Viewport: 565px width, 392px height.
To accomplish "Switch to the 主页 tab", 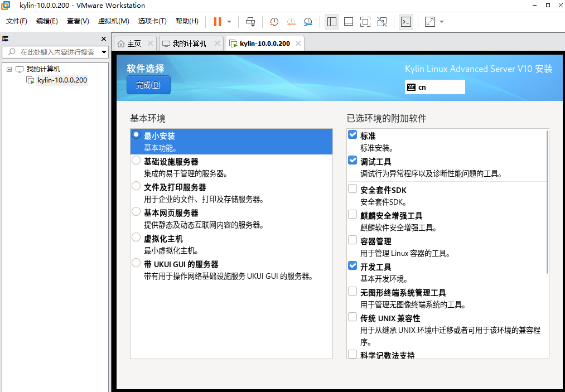I will (134, 43).
